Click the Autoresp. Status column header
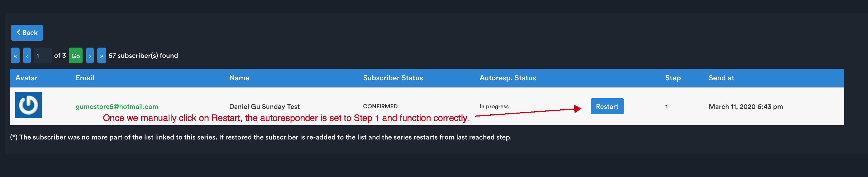 (x=508, y=78)
